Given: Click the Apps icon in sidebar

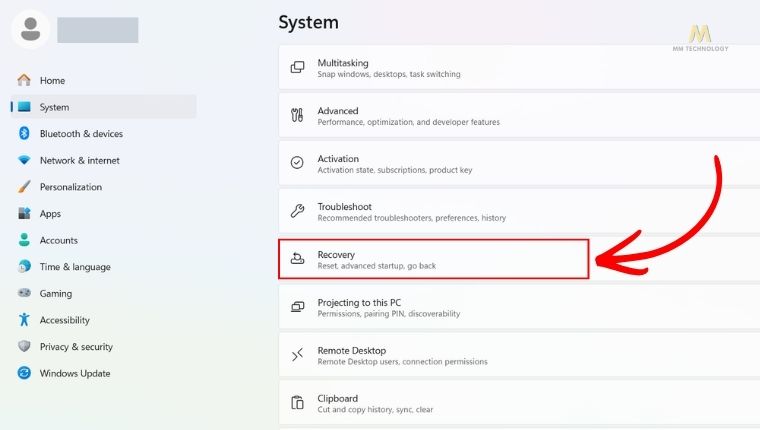Looking at the screenshot, I should [24, 213].
